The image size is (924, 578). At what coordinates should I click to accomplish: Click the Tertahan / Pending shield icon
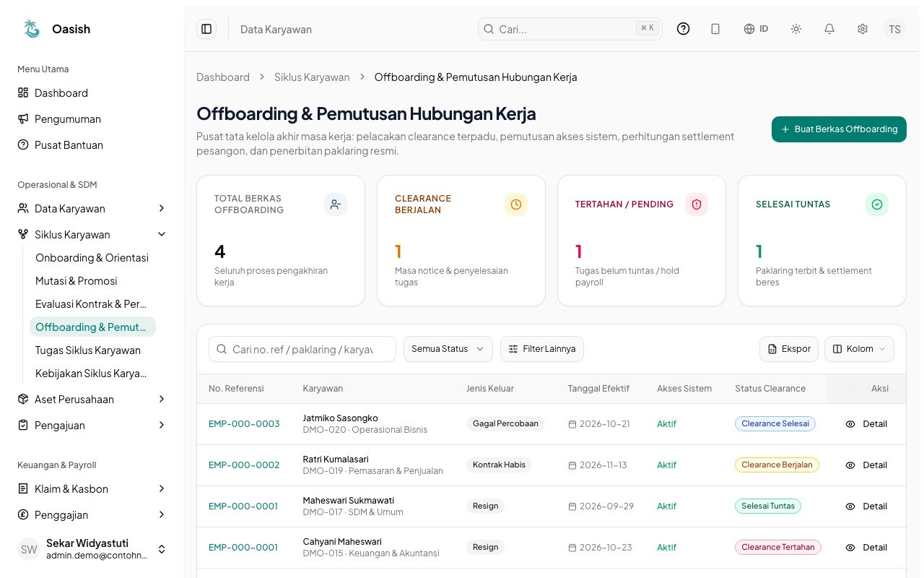point(697,204)
